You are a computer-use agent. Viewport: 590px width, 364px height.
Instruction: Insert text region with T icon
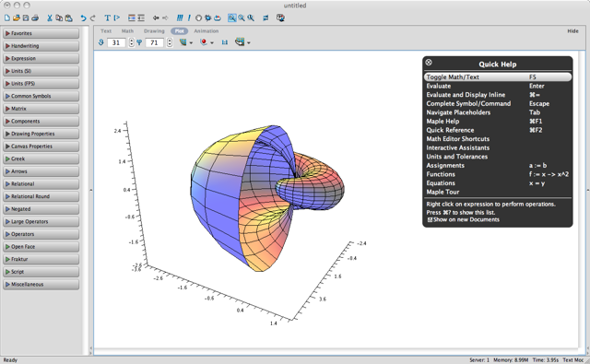(107, 18)
